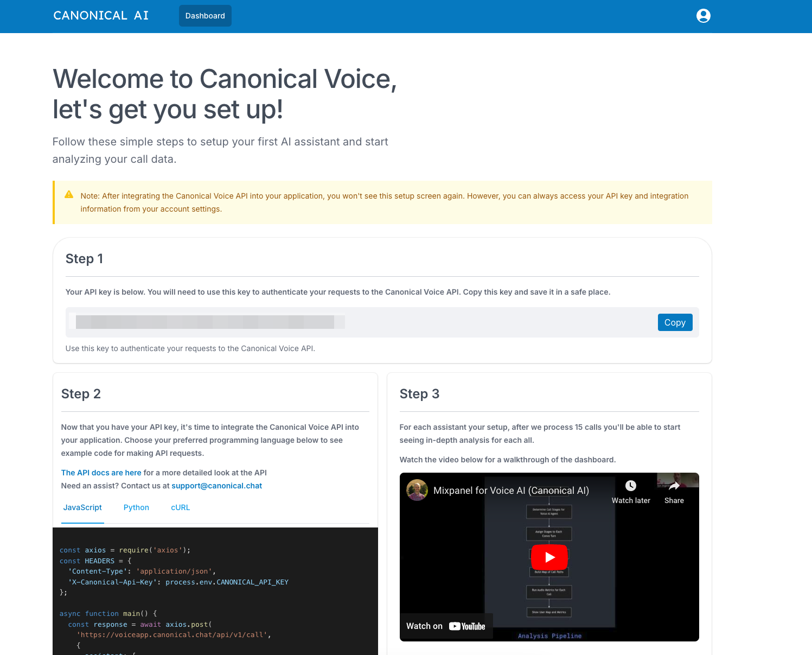Click 'Use this key to authenticate' hint text

190,348
